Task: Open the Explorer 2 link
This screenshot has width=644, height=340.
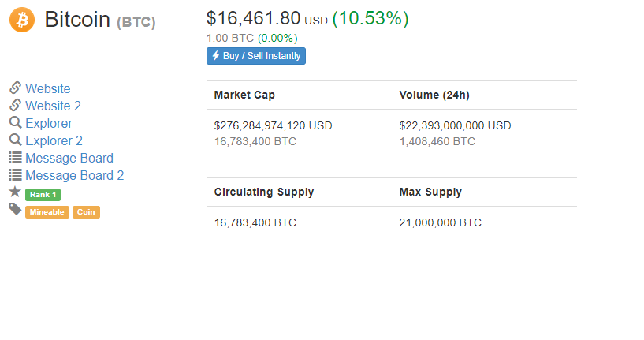Action: pyautogui.click(x=54, y=140)
